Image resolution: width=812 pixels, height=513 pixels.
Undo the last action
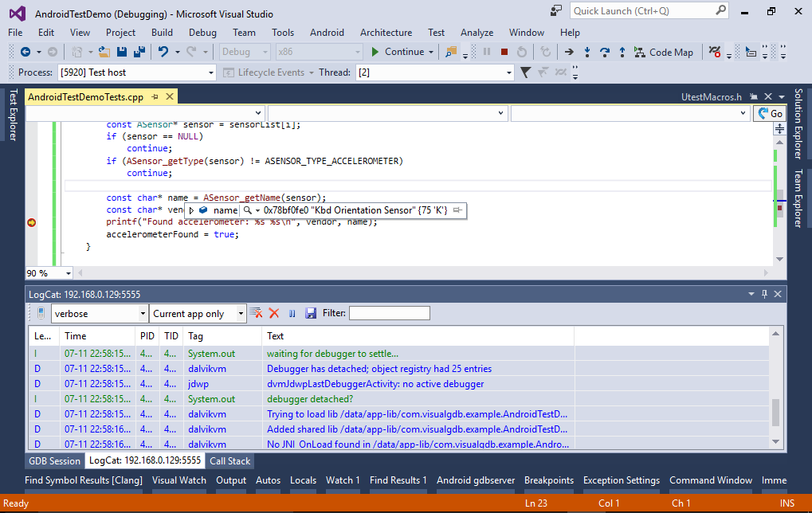pyautogui.click(x=163, y=52)
